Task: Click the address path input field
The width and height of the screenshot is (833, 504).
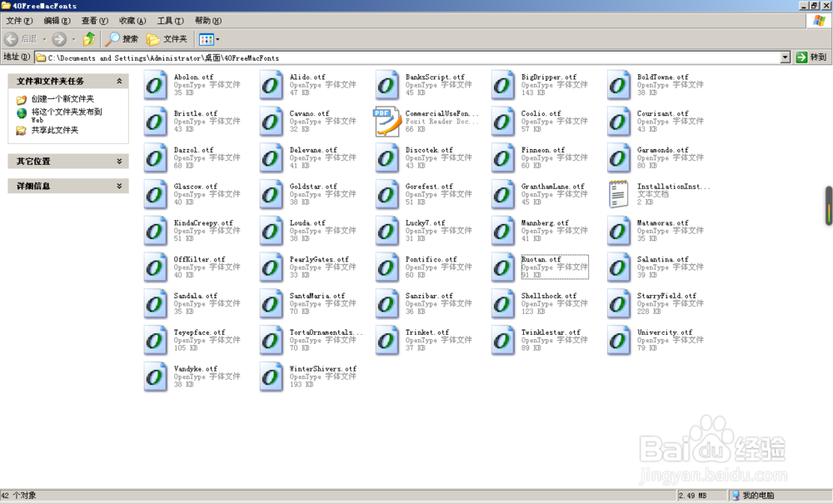Action: [413, 57]
